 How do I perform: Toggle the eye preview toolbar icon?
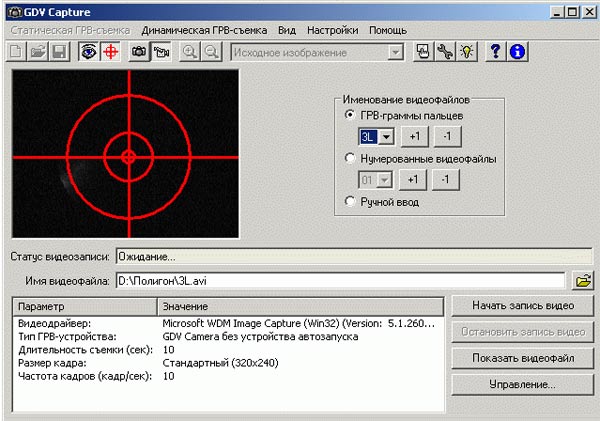(x=88, y=52)
